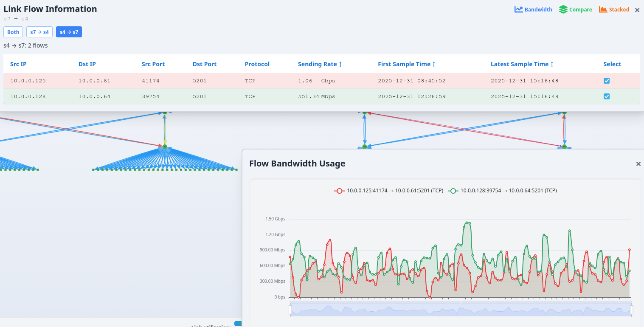Deselect the 10.0.0.125 flow checkbox
The height and width of the screenshot is (327, 644).
tap(606, 80)
